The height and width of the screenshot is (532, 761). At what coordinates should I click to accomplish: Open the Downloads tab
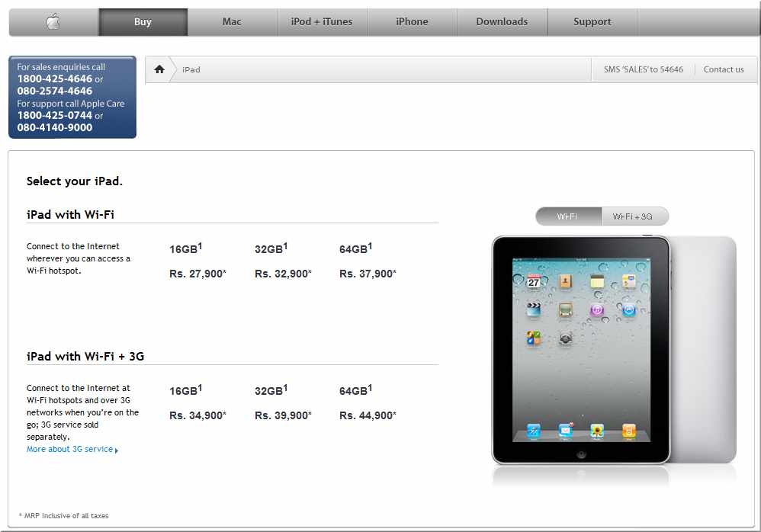502,22
